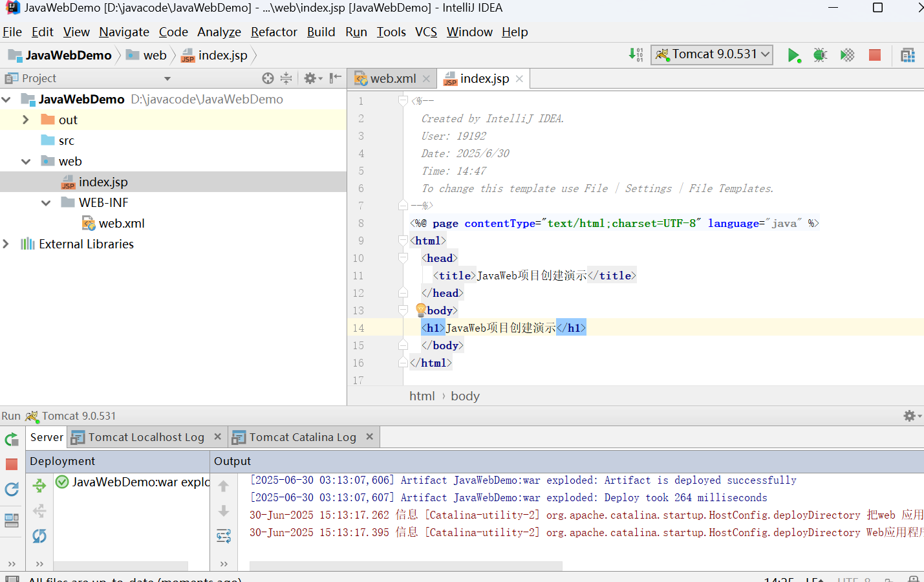
Task: Toggle soft-wrap in Output panel
Action: [x=224, y=536]
